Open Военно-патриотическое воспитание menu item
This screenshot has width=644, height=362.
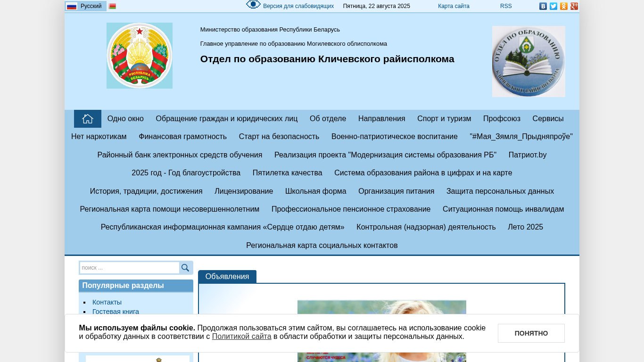coord(395,137)
